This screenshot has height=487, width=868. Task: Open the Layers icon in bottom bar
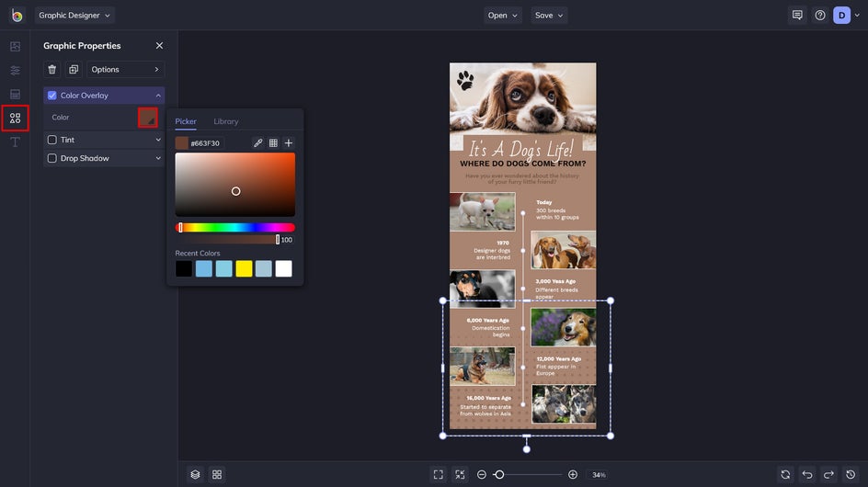pyautogui.click(x=195, y=474)
